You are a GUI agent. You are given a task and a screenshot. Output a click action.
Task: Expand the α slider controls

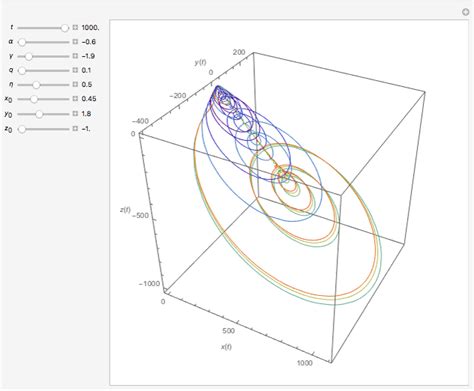pos(75,42)
